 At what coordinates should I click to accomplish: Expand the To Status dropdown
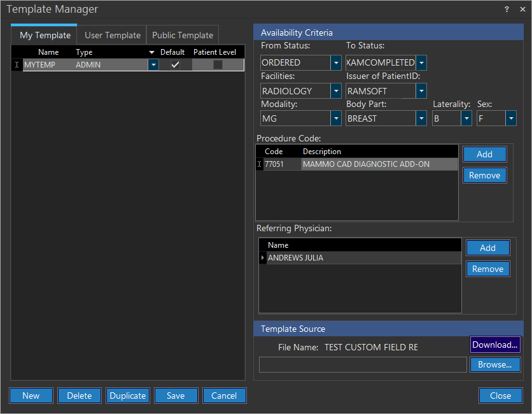[421, 63]
